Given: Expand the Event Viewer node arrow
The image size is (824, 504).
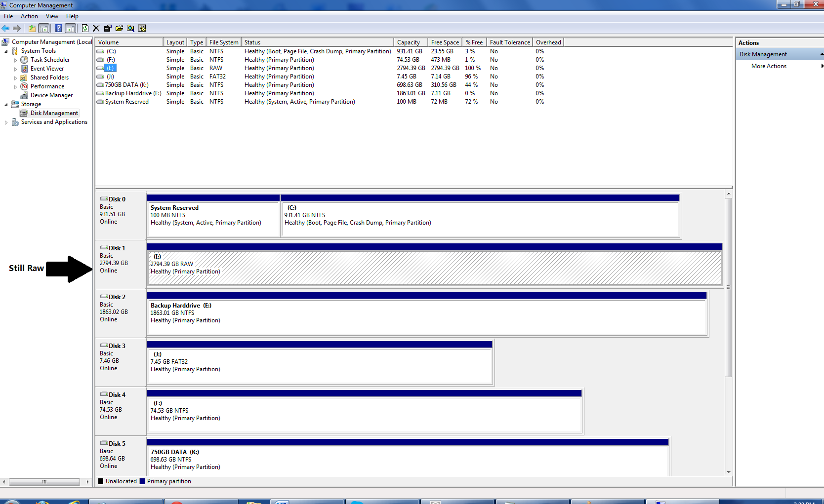Looking at the screenshot, I should [15, 69].
